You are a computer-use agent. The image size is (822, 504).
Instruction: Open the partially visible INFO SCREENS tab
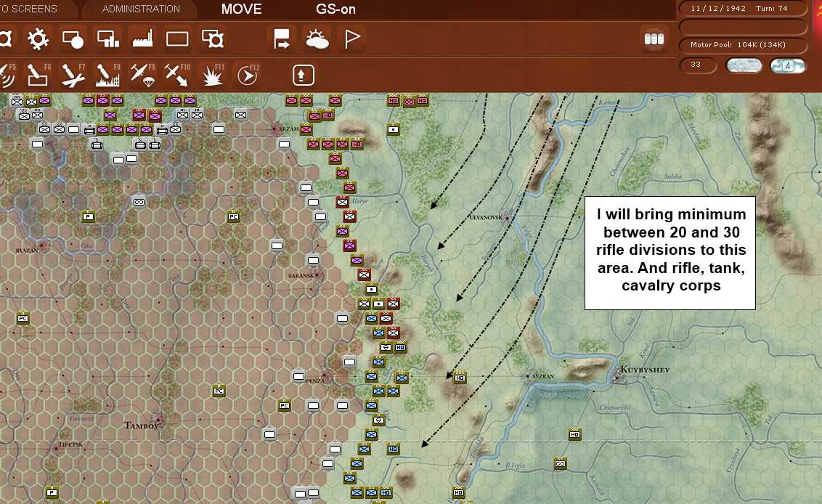tap(29, 9)
